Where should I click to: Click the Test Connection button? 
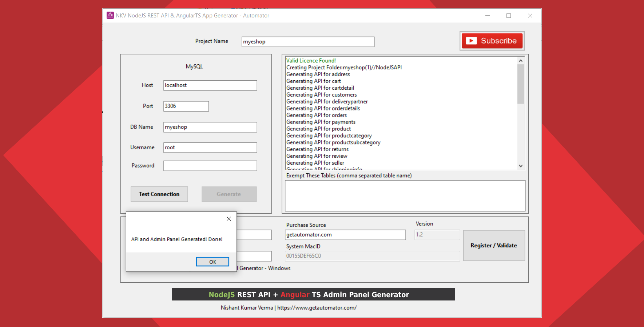click(159, 194)
